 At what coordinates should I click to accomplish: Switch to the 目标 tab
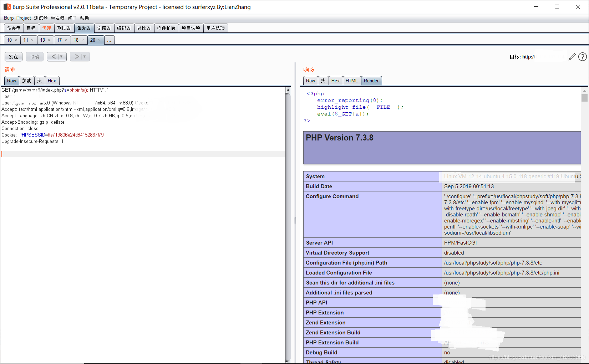[31, 28]
